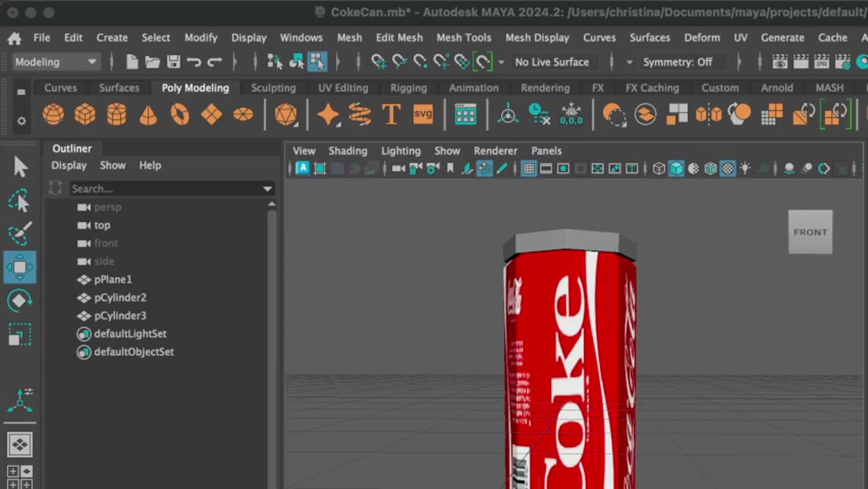Toggle wireframe display in viewport

(x=658, y=168)
